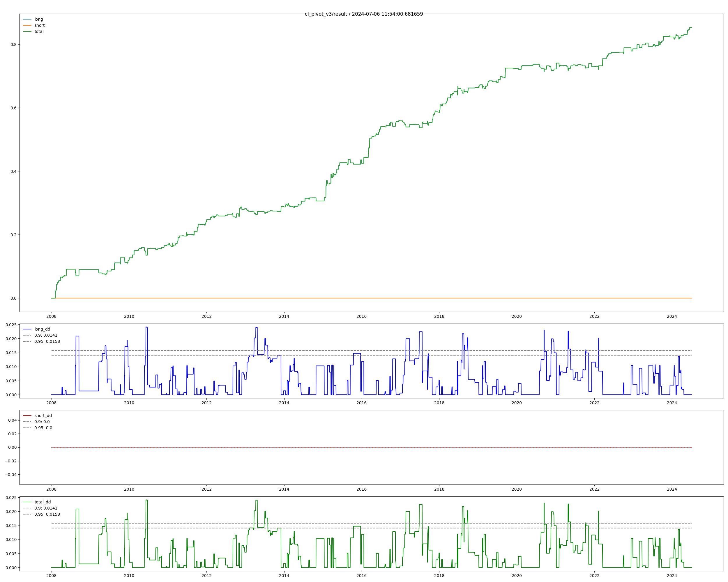The height and width of the screenshot is (582, 728).
Task: Click the green line sample beside 'total_dd'
Action: [x=27, y=502]
